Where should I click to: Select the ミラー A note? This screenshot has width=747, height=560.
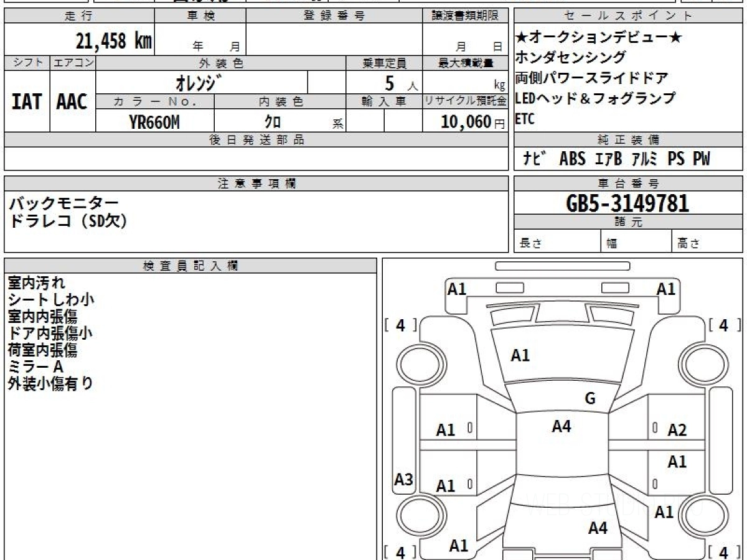(x=35, y=366)
